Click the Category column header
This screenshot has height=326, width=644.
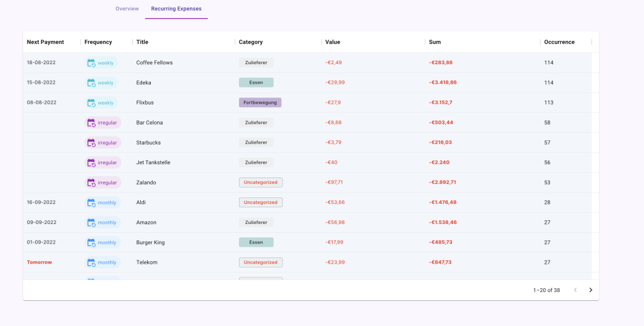click(251, 42)
